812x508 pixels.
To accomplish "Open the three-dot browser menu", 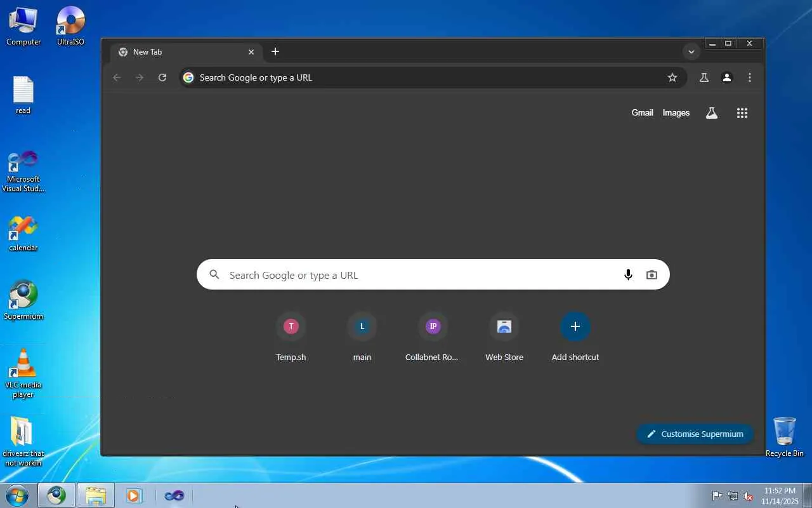I will tap(750, 77).
